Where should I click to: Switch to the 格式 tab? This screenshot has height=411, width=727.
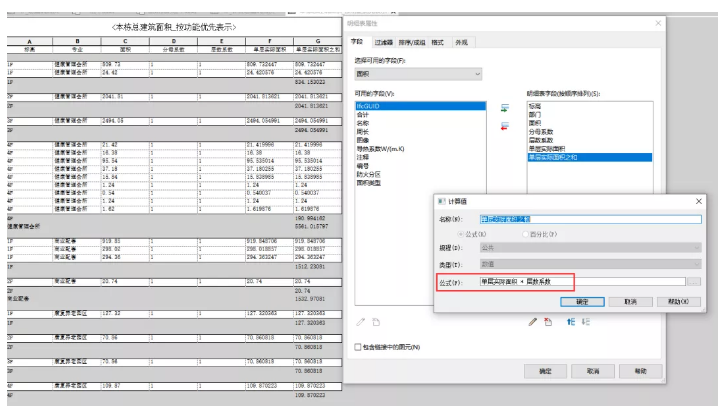(x=437, y=42)
